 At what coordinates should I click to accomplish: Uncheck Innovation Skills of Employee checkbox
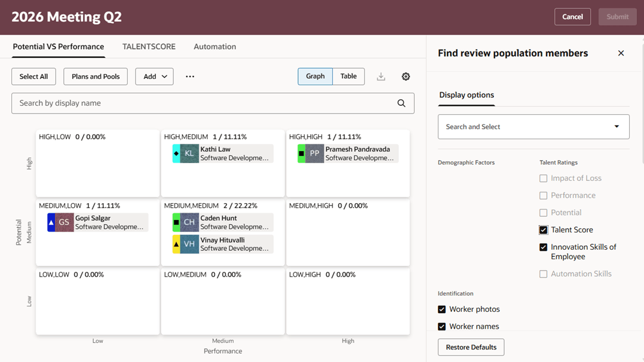[x=544, y=247]
